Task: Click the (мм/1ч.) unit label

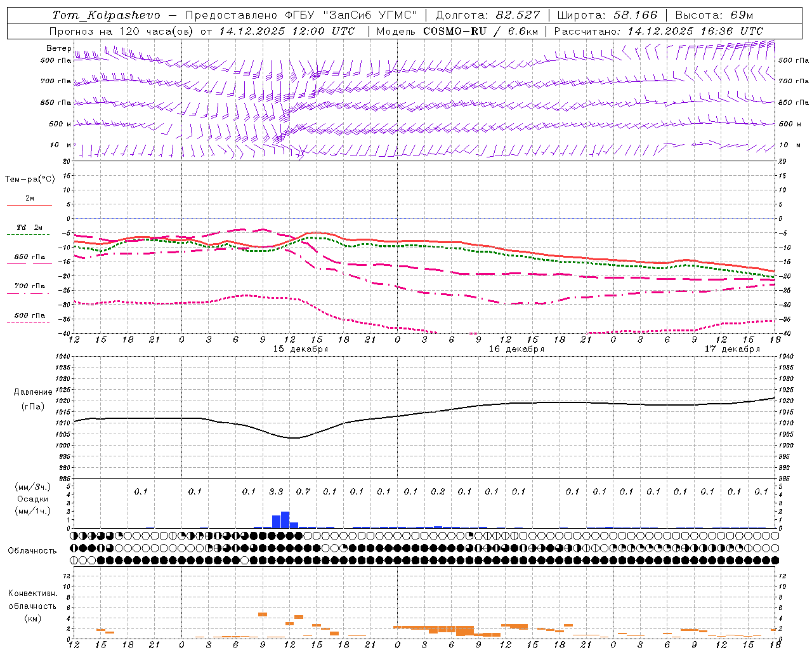Action: click(x=33, y=511)
